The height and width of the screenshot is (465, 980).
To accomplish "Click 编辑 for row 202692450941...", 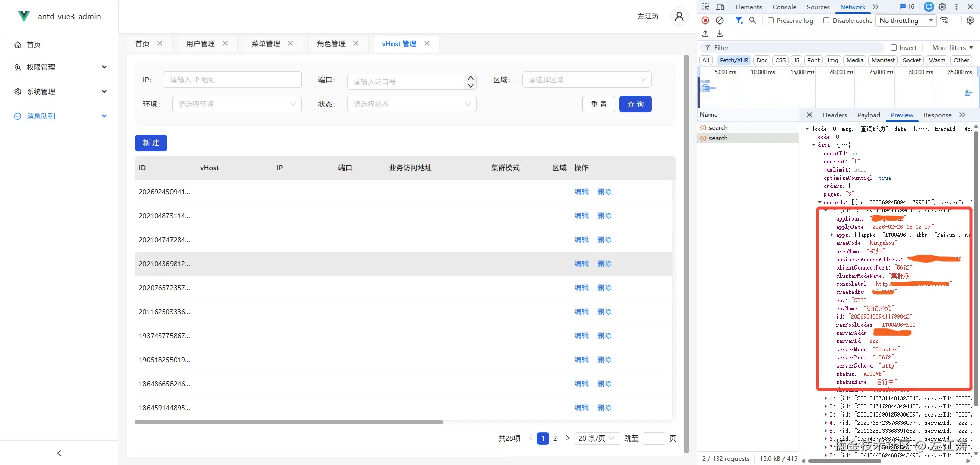I will click(581, 192).
